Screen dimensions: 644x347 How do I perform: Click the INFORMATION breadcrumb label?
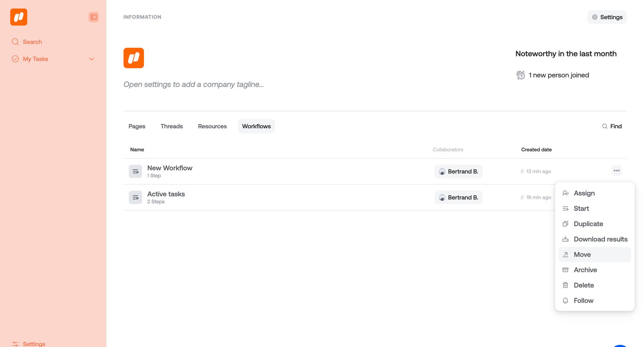click(142, 17)
